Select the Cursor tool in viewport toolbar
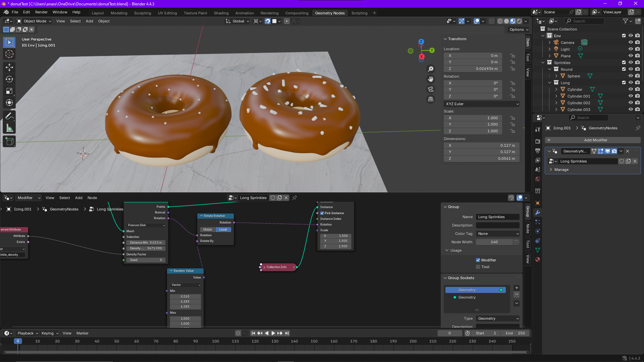The image size is (644, 362). (9, 54)
